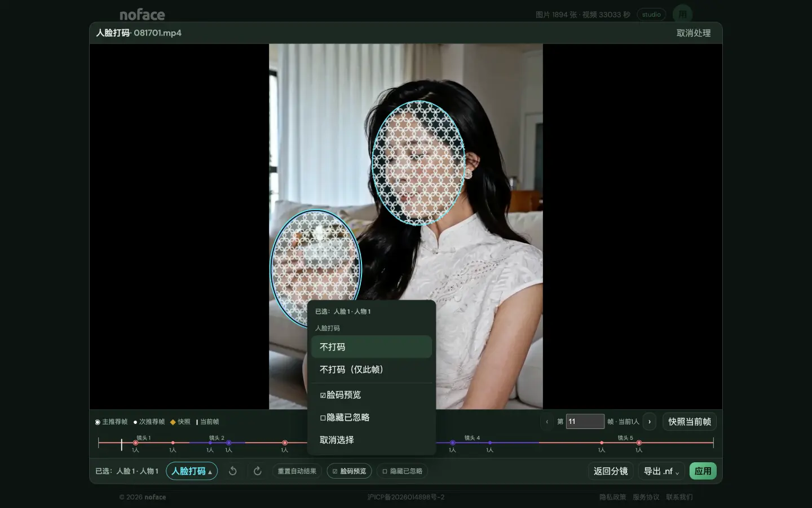The height and width of the screenshot is (508, 812).
Task: Click the 快照当前帧 button
Action: click(x=689, y=422)
